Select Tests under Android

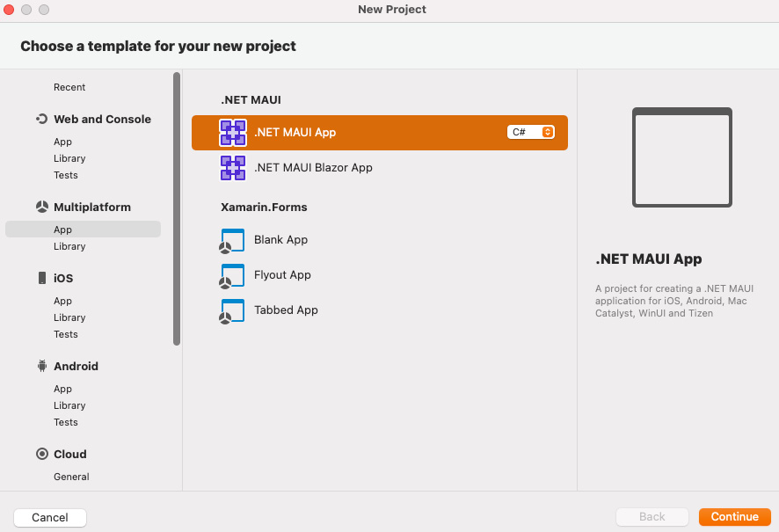tap(66, 422)
